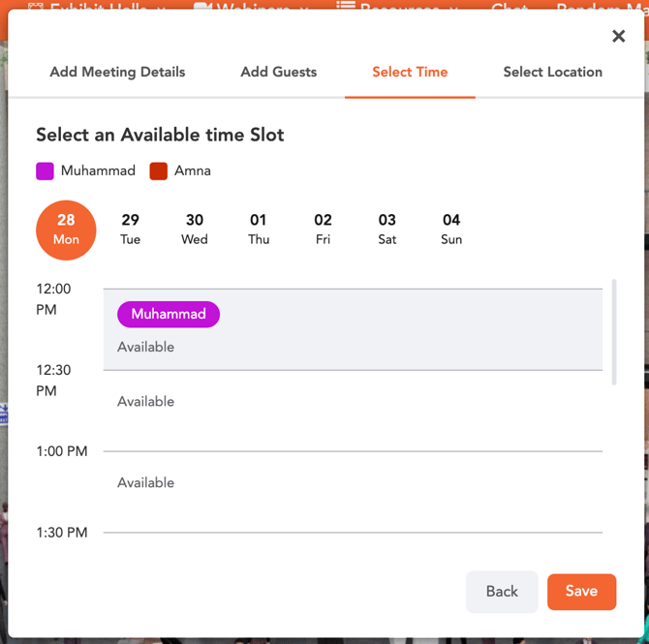This screenshot has width=649, height=644.
Task: Pick Saturday the 03rd date
Action: click(387, 230)
